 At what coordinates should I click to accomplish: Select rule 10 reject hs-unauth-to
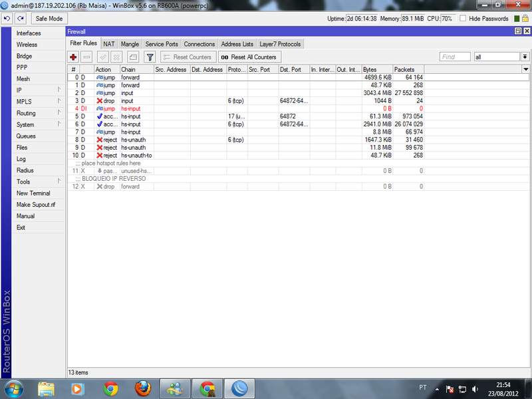[298, 156]
